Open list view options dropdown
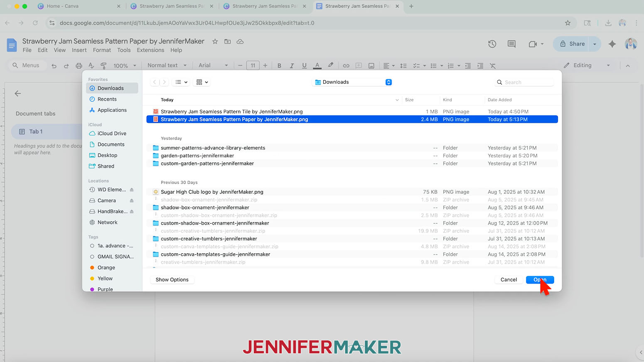 (x=181, y=82)
